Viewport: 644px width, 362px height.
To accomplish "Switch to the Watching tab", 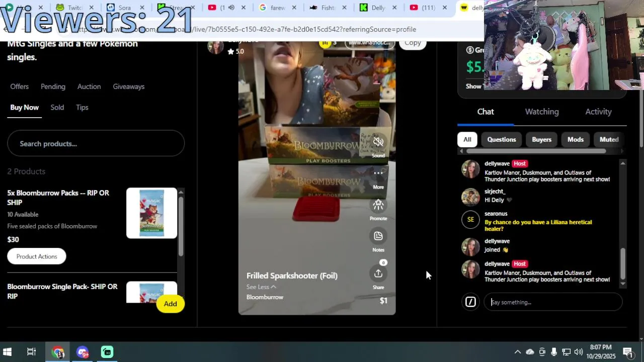I will pos(542,112).
